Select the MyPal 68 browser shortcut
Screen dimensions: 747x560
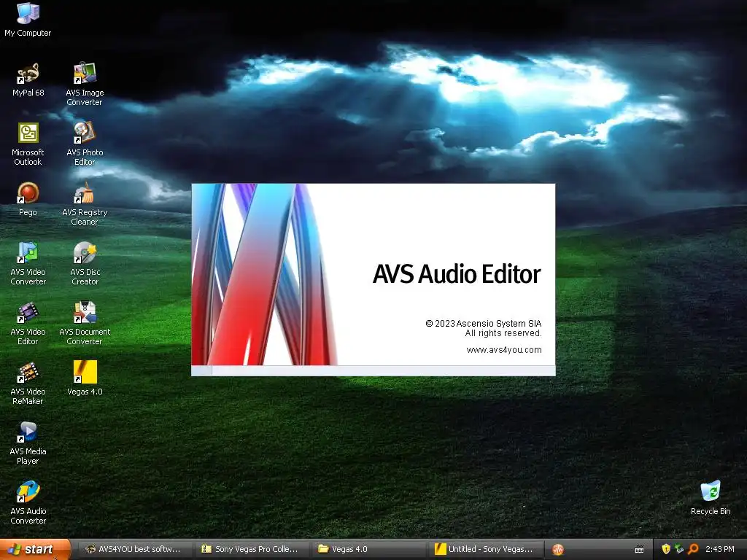(28, 79)
